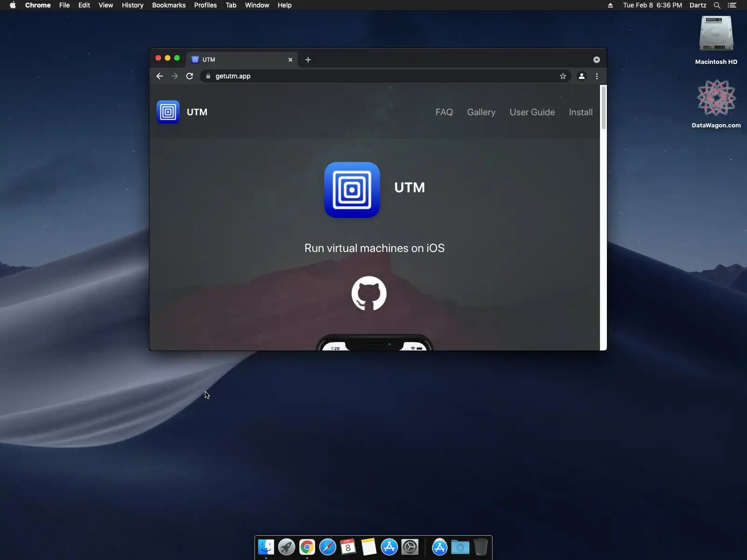Click the large UTM heading text
Screen dimensions: 747x560
[409, 187]
